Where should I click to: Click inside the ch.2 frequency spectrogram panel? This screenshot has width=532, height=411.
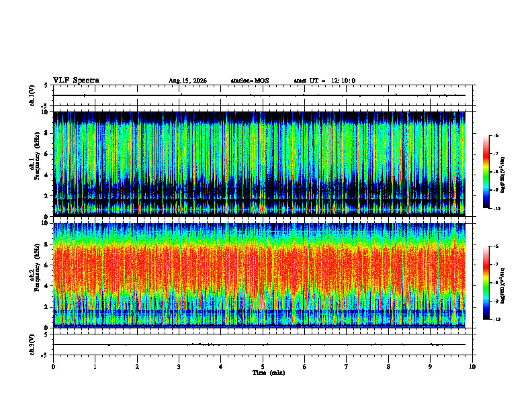[x=259, y=275]
